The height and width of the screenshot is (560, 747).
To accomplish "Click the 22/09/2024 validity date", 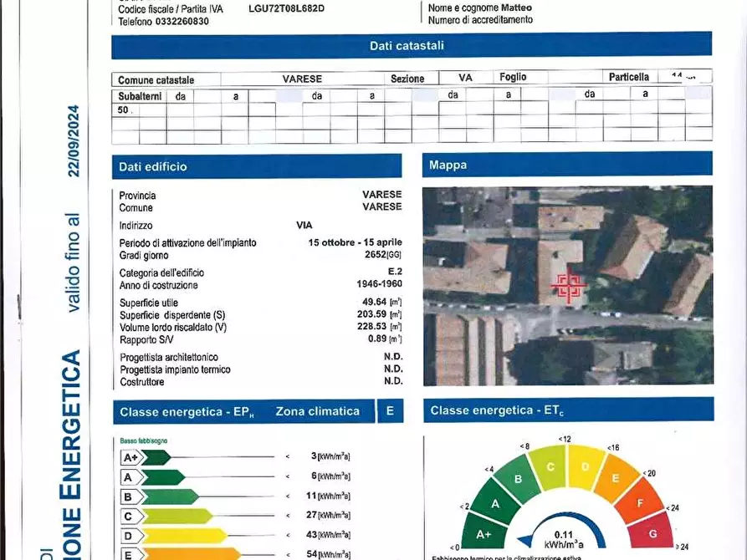I will click(x=74, y=140).
